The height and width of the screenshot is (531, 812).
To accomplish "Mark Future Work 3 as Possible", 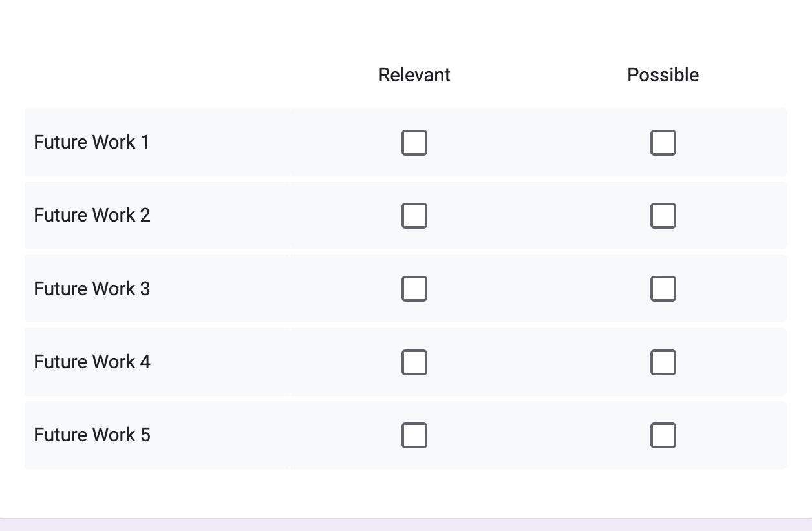I will coord(663,289).
